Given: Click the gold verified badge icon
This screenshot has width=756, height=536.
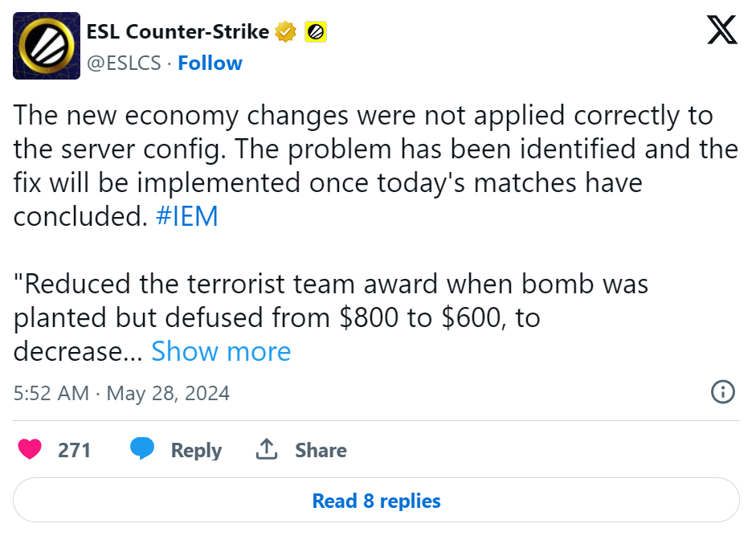Looking at the screenshot, I should [286, 33].
